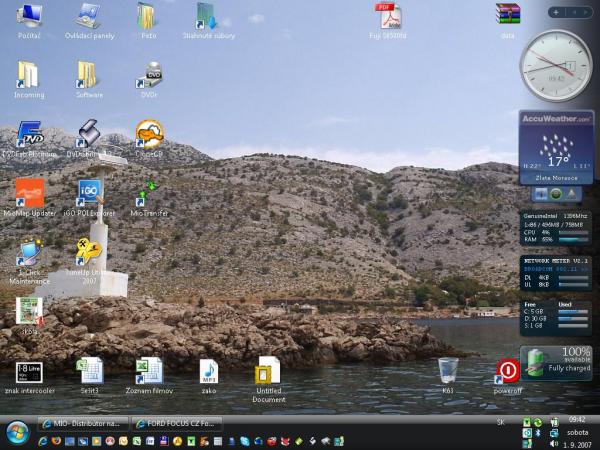Switch to MIO - Distributor taskbar window
The image size is (600, 450).
coord(82,423)
